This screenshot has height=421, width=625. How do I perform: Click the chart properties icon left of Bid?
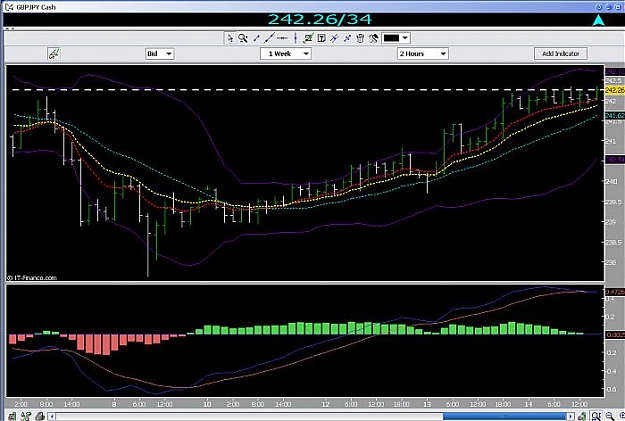(x=54, y=54)
